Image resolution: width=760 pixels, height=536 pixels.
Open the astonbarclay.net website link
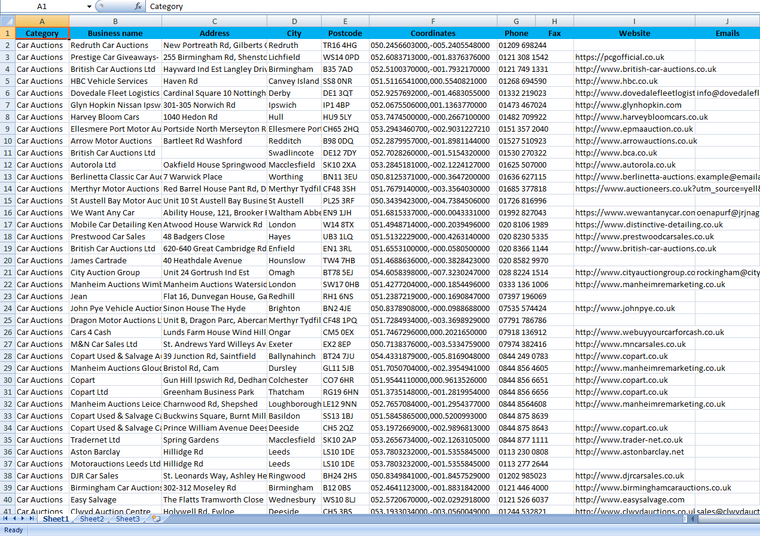(x=630, y=452)
